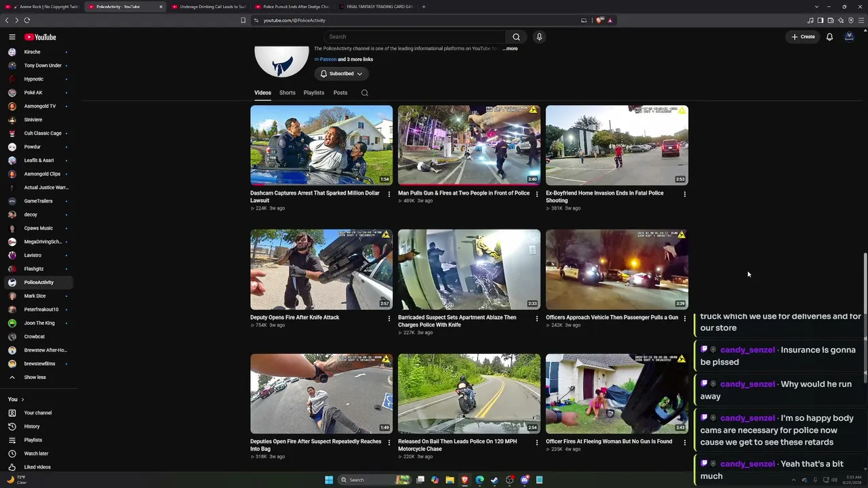
Task: Expand the 'You' section arrow
Action: 22,400
